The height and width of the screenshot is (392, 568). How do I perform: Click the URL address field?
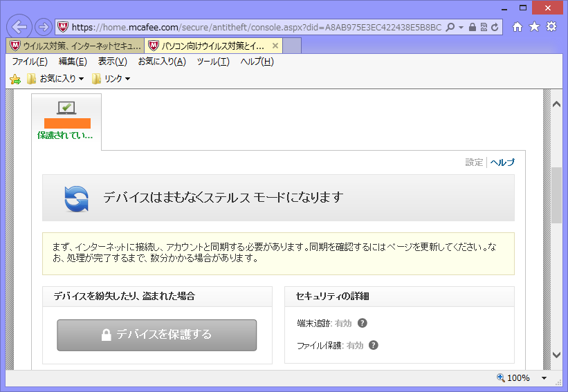(x=256, y=27)
